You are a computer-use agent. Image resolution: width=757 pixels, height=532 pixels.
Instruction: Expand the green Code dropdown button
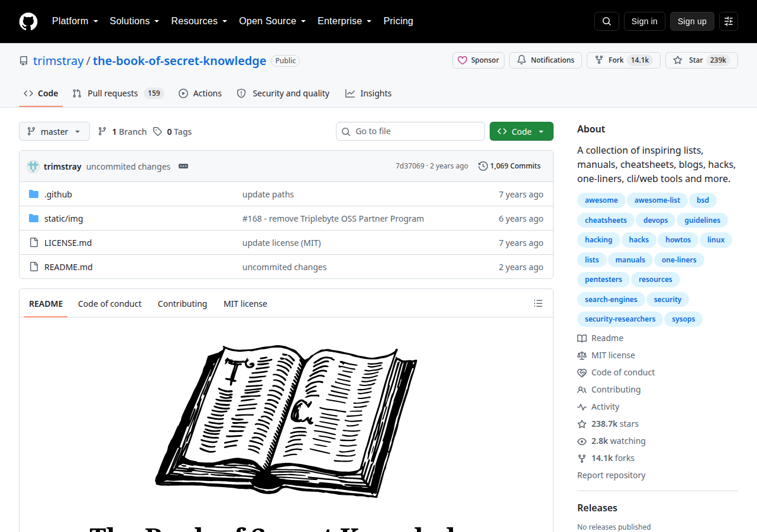point(522,131)
